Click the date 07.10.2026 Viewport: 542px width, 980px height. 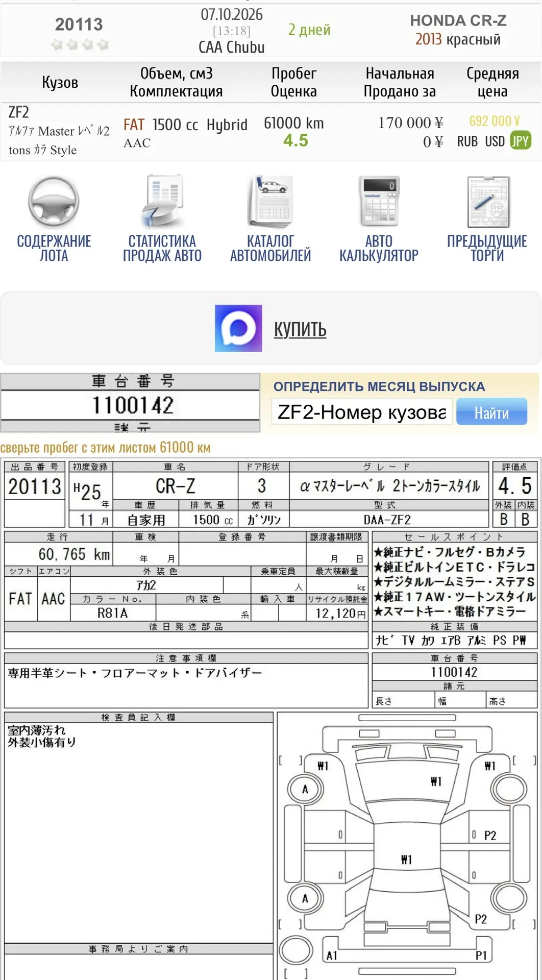[x=232, y=14]
